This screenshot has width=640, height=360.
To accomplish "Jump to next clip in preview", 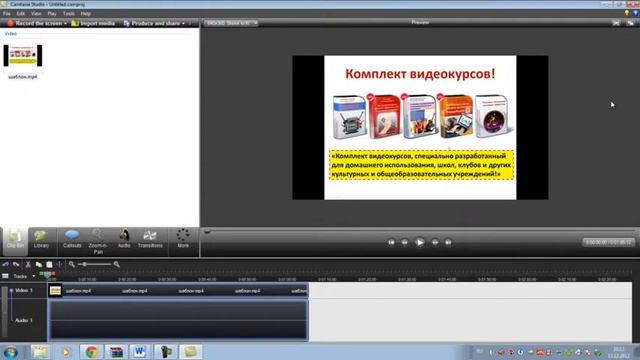I will 448,242.
